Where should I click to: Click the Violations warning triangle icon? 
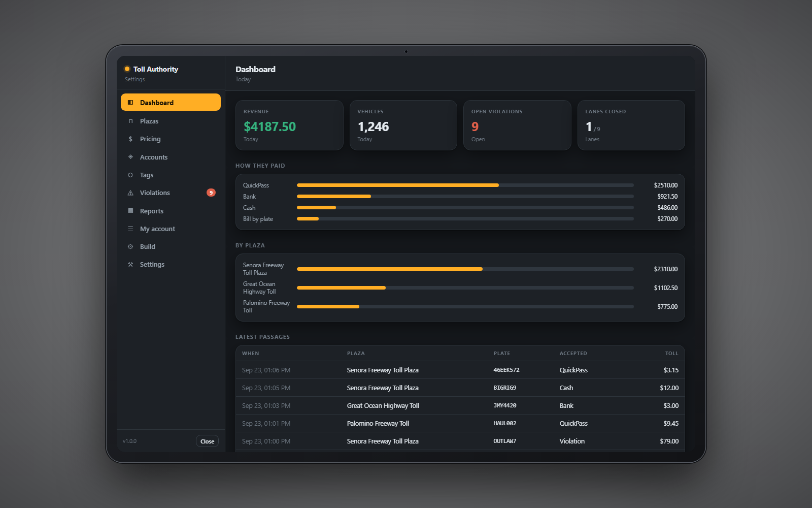tap(130, 193)
